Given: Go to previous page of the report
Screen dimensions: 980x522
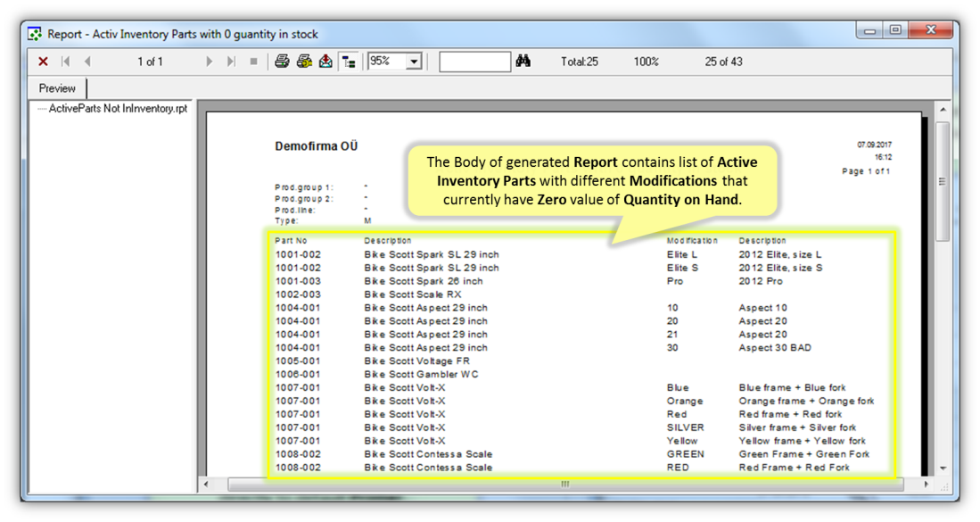Looking at the screenshot, I should point(87,62).
